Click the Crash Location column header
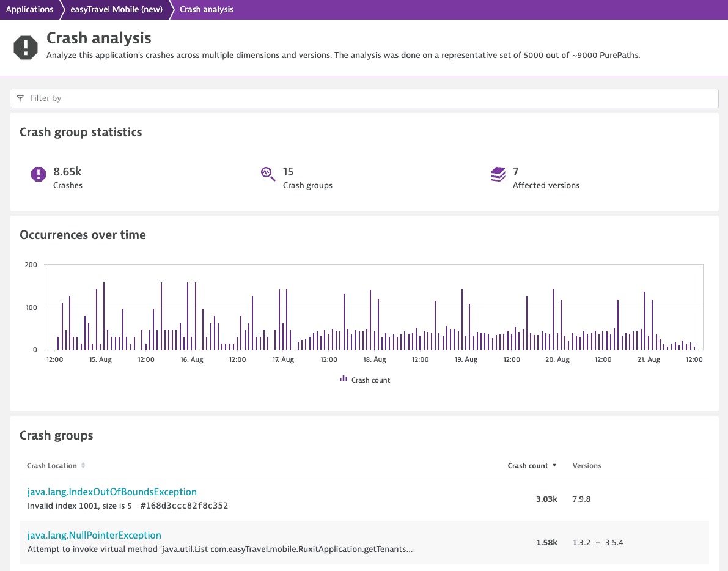728x571 pixels. [x=51, y=466]
